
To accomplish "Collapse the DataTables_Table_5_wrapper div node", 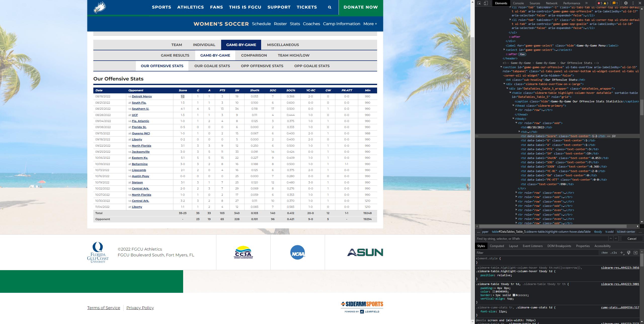I will (x=507, y=88).
